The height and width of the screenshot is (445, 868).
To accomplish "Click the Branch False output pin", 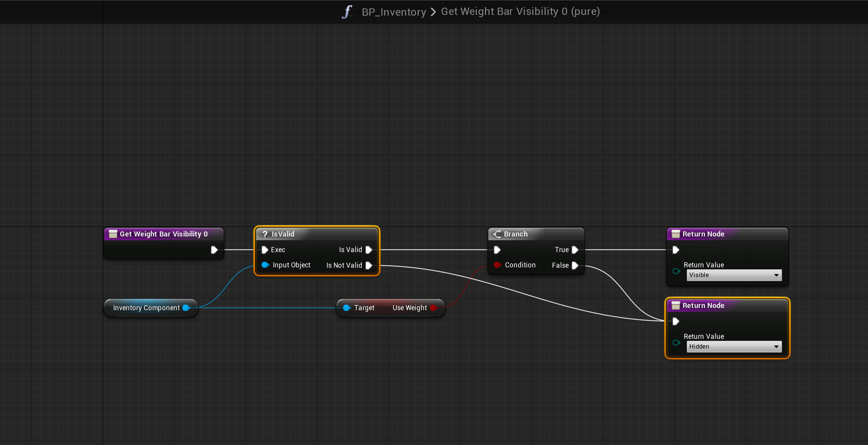I will tap(575, 266).
